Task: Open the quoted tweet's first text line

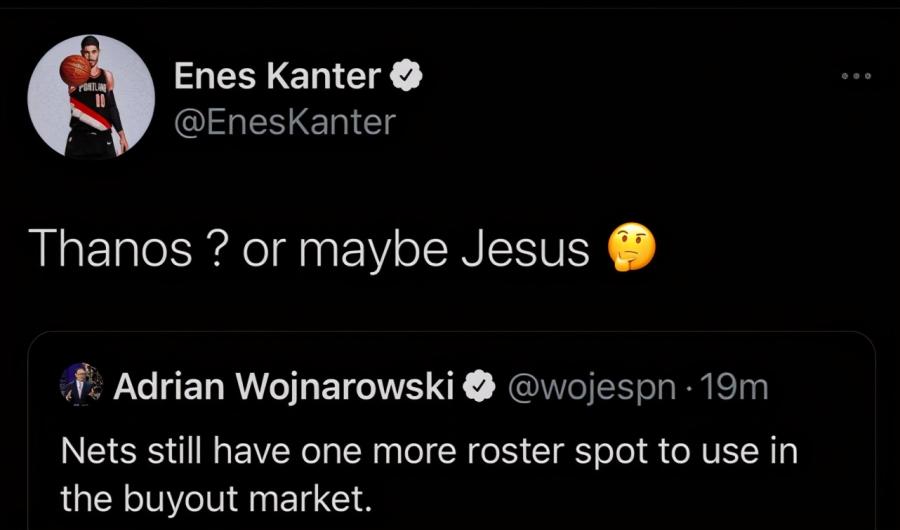Action: [x=429, y=451]
